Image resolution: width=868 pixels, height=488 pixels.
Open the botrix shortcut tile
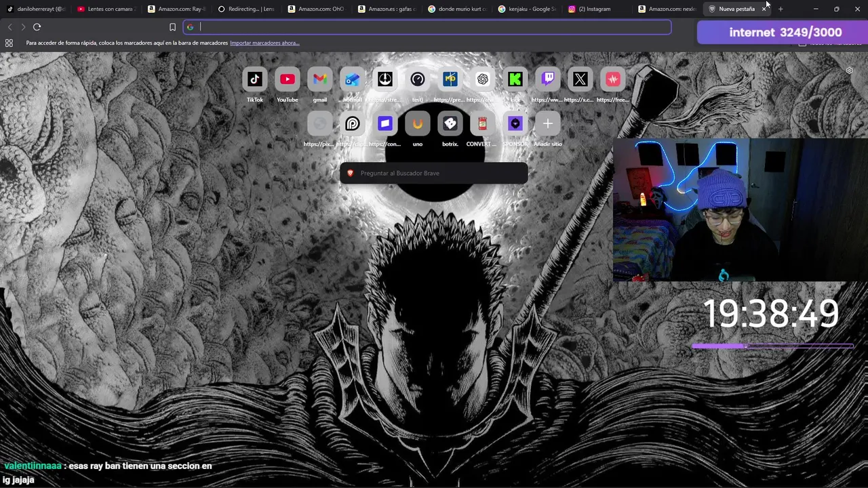coord(450,123)
